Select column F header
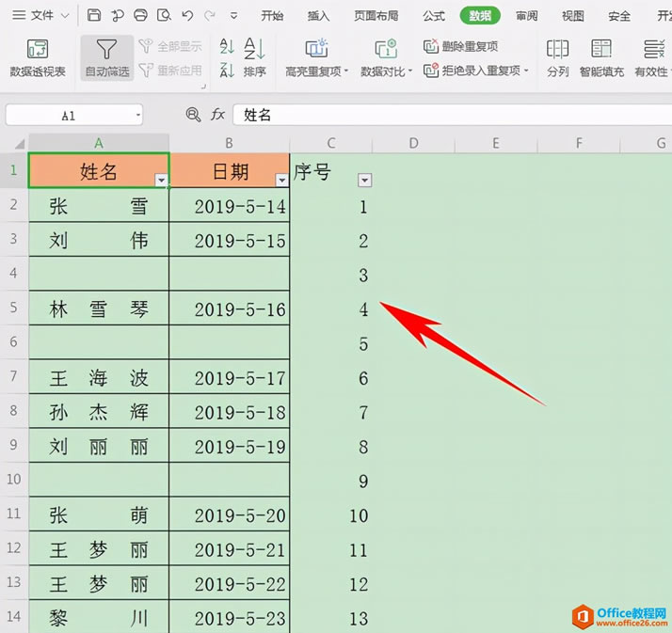This screenshot has width=672, height=633. click(579, 143)
